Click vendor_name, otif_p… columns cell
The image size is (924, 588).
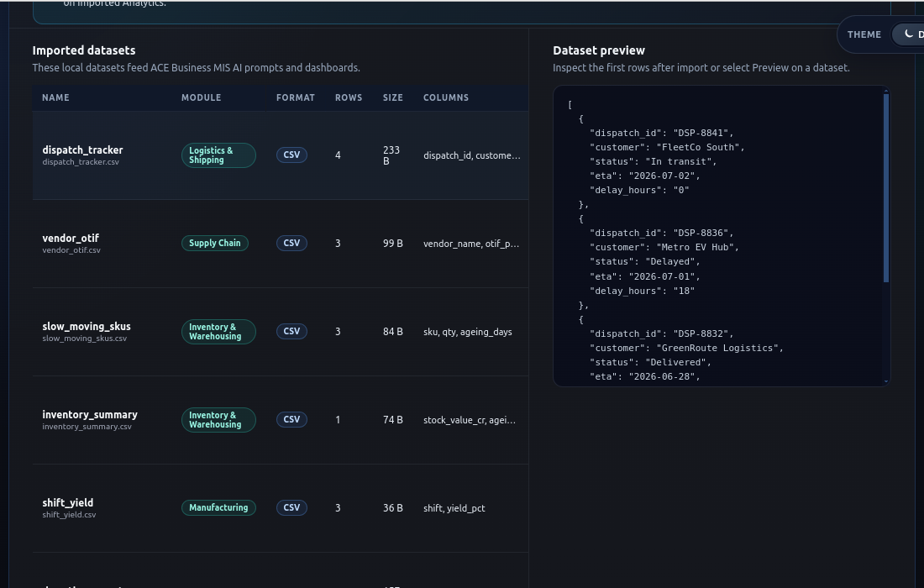click(x=471, y=244)
